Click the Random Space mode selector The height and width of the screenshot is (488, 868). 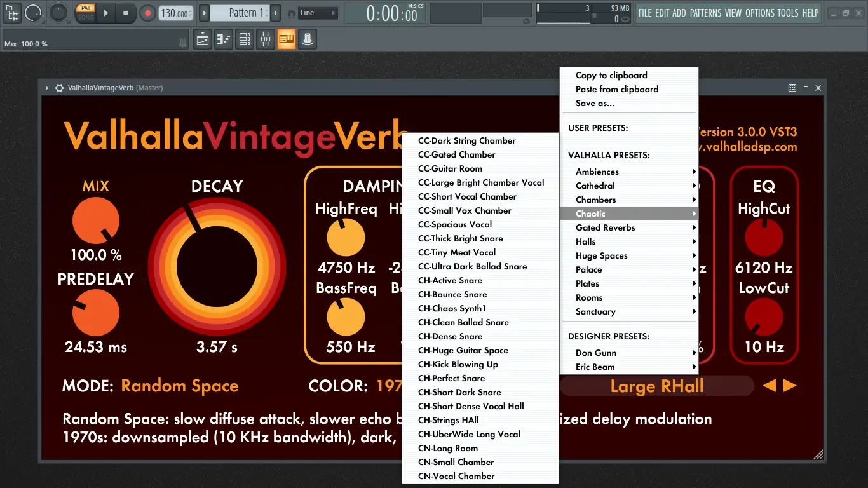point(180,386)
